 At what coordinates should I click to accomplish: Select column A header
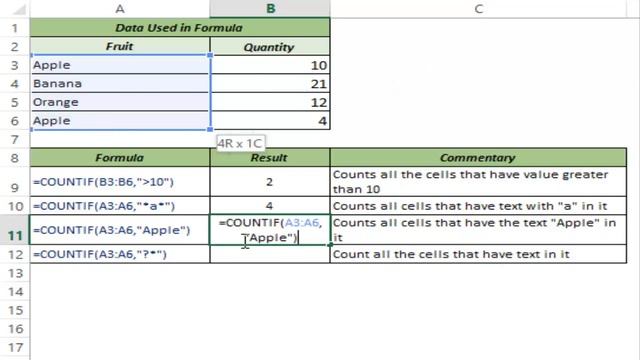pos(120,9)
